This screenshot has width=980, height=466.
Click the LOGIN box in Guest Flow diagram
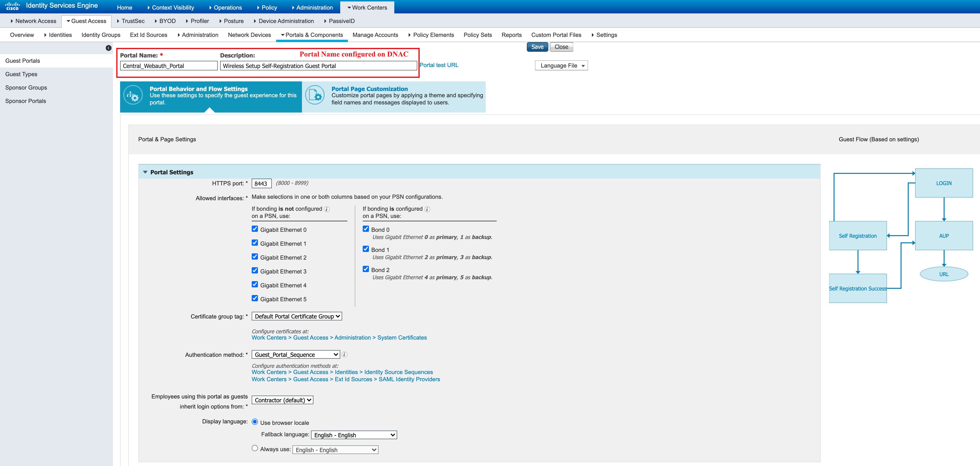point(944,183)
